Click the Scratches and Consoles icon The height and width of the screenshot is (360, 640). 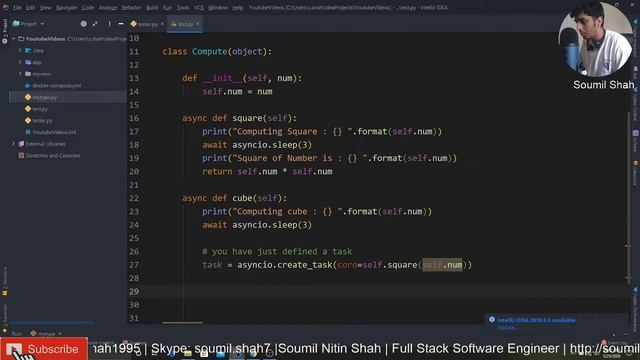tap(21, 156)
